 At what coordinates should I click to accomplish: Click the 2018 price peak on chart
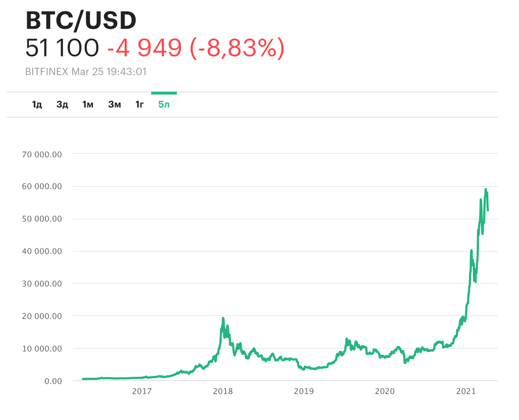point(223,318)
